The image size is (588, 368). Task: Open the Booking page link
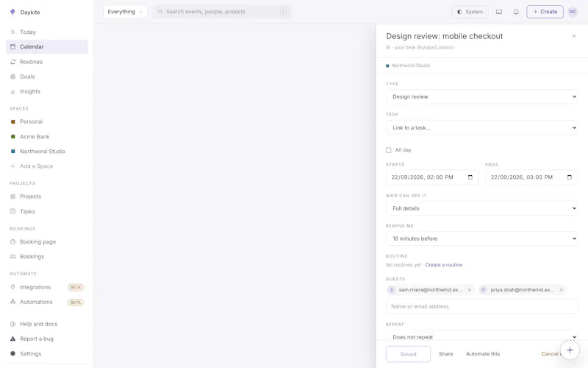46,242
